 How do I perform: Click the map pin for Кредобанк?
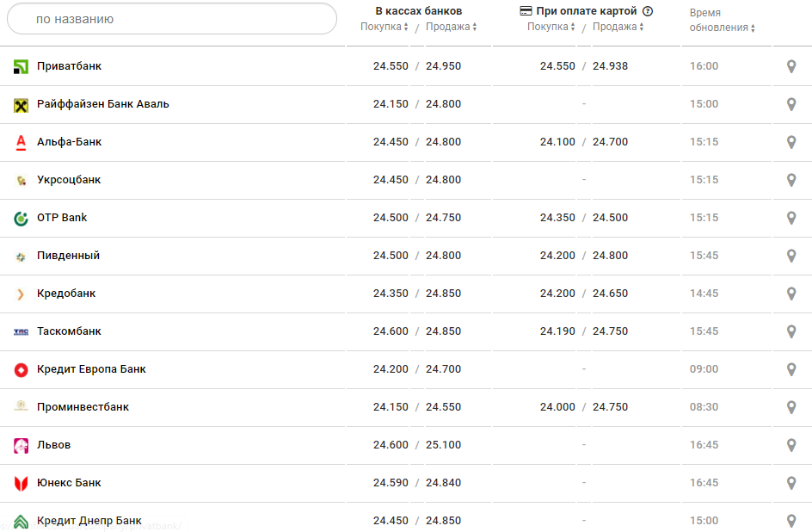791,294
